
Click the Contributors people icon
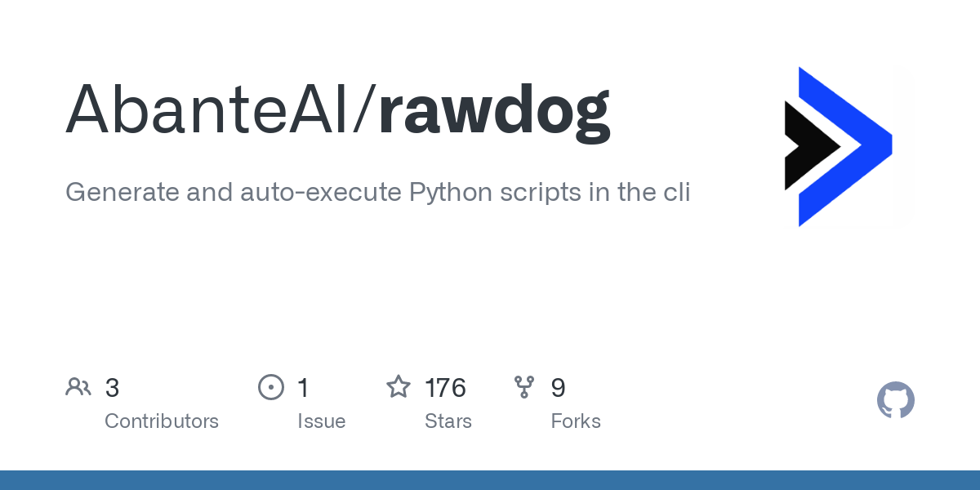(x=78, y=387)
